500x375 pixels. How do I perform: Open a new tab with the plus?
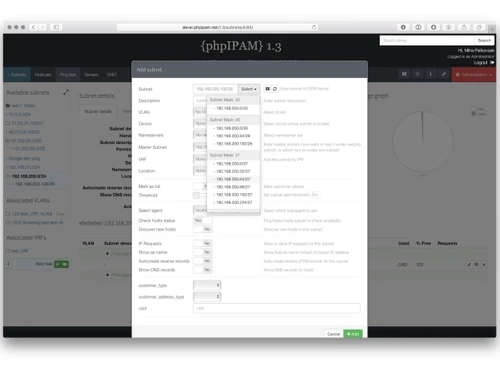click(492, 29)
